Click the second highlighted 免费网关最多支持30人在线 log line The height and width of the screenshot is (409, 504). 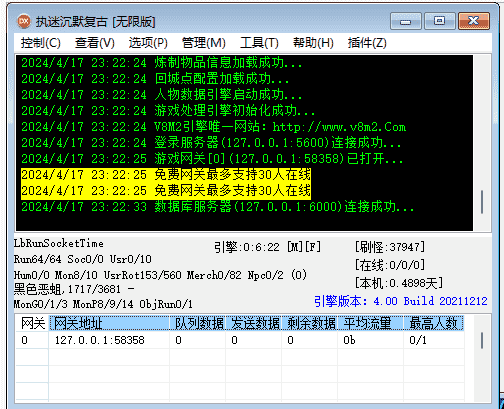[x=166, y=191]
